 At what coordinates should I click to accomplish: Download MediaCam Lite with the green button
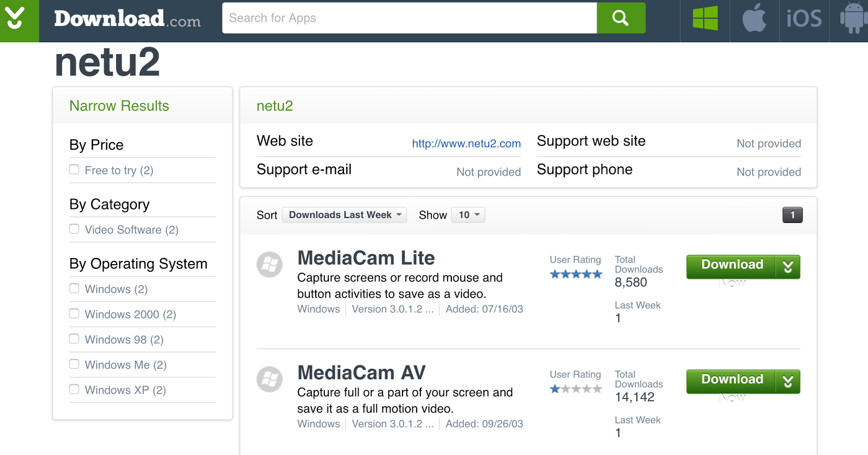[731, 267]
